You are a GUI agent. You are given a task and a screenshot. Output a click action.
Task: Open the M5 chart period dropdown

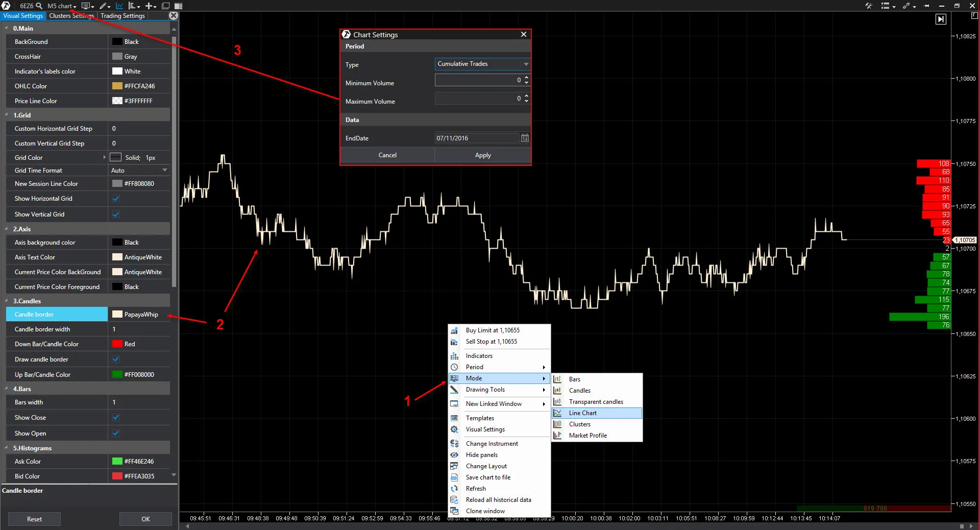pos(62,6)
